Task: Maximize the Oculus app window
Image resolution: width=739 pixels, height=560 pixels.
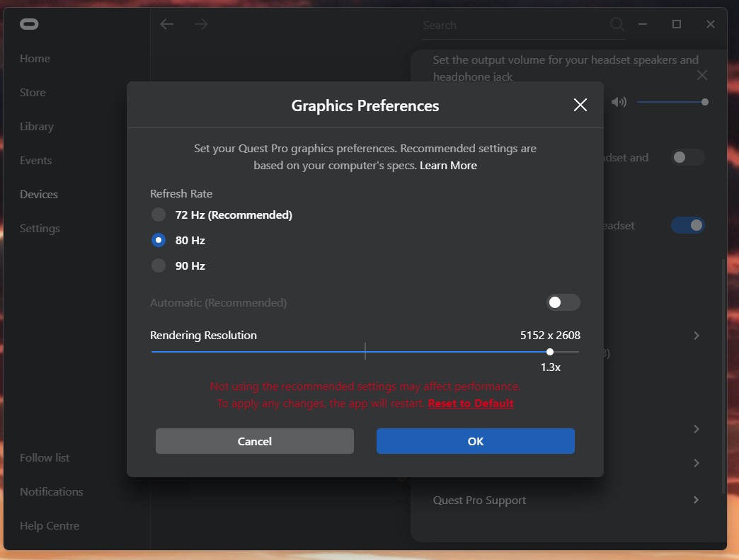Action: point(676,24)
